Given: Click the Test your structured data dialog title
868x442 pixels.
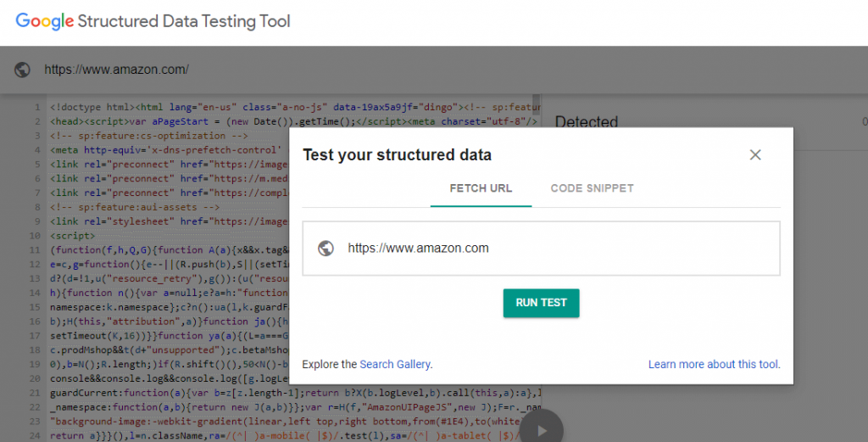Looking at the screenshot, I should click(x=397, y=155).
